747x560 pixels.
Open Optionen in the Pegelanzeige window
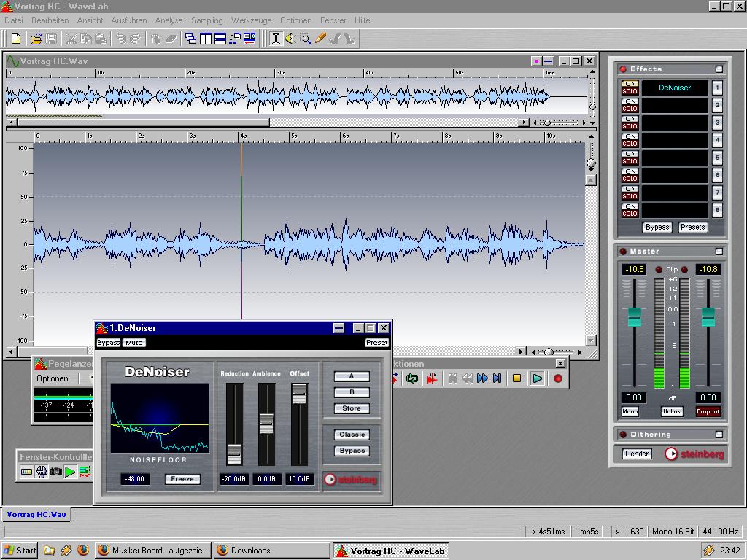point(53,378)
